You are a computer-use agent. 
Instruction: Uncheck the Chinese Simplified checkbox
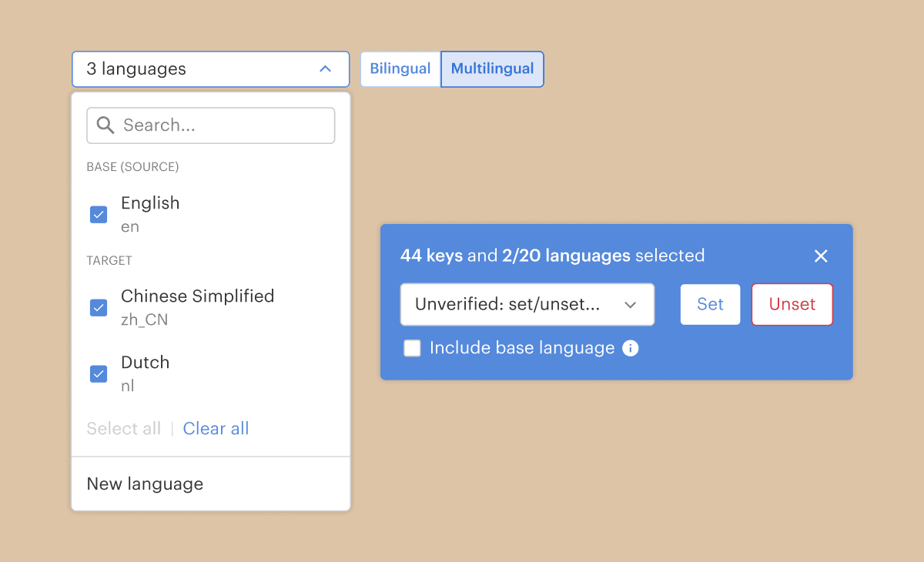99,308
